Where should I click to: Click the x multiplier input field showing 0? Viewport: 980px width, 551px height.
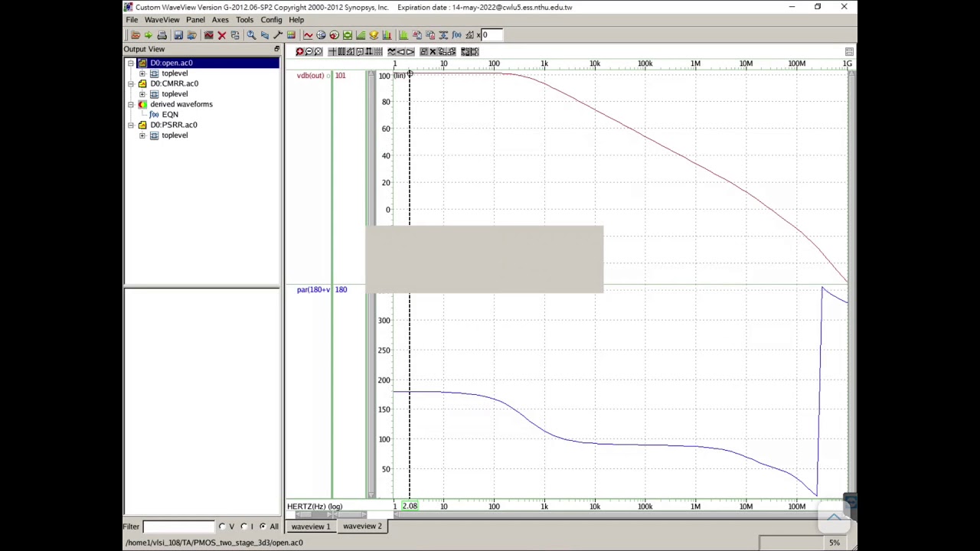pos(492,34)
